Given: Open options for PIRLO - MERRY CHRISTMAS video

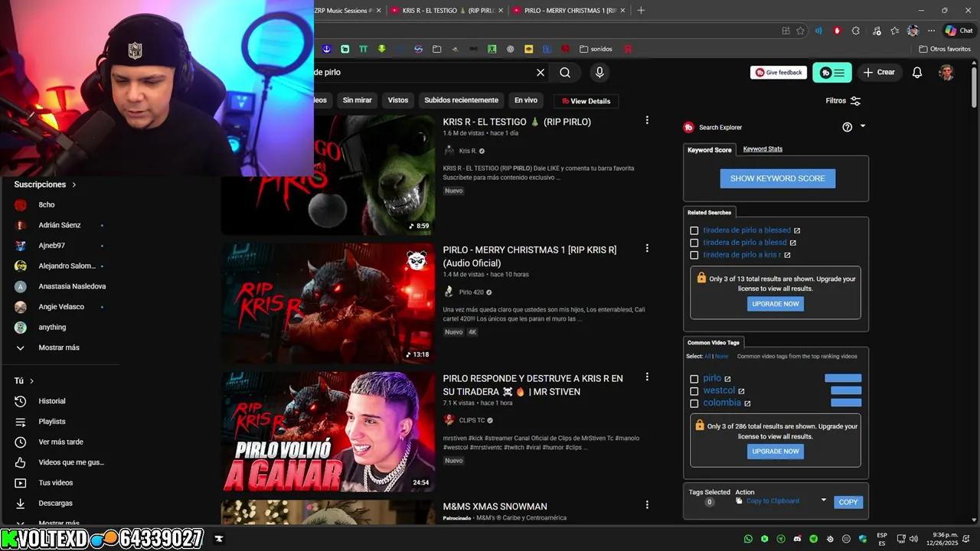Looking at the screenshot, I should pyautogui.click(x=647, y=248).
